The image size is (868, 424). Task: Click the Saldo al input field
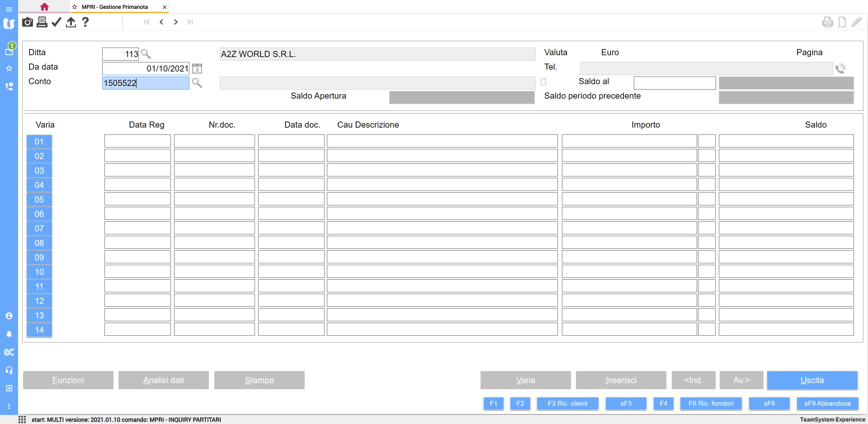coord(675,83)
